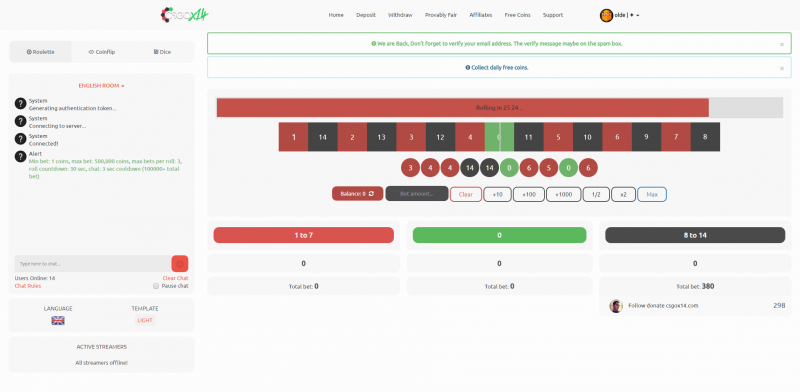Open the emoji picker in chat
The width and height of the screenshot is (800, 392).
pos(180,264)
